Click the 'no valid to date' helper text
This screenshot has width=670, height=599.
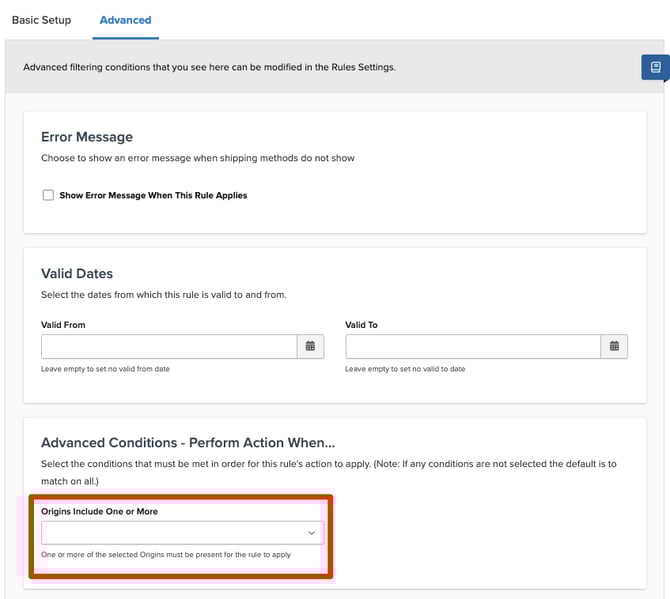pyautogui.click(x=405, y=369)
